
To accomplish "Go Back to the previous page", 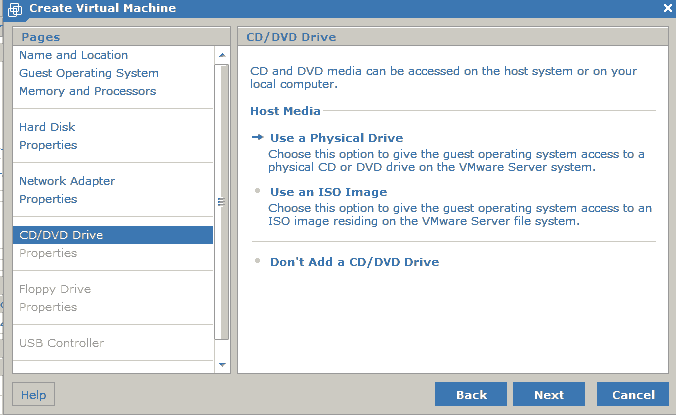I will pos(471,394).
